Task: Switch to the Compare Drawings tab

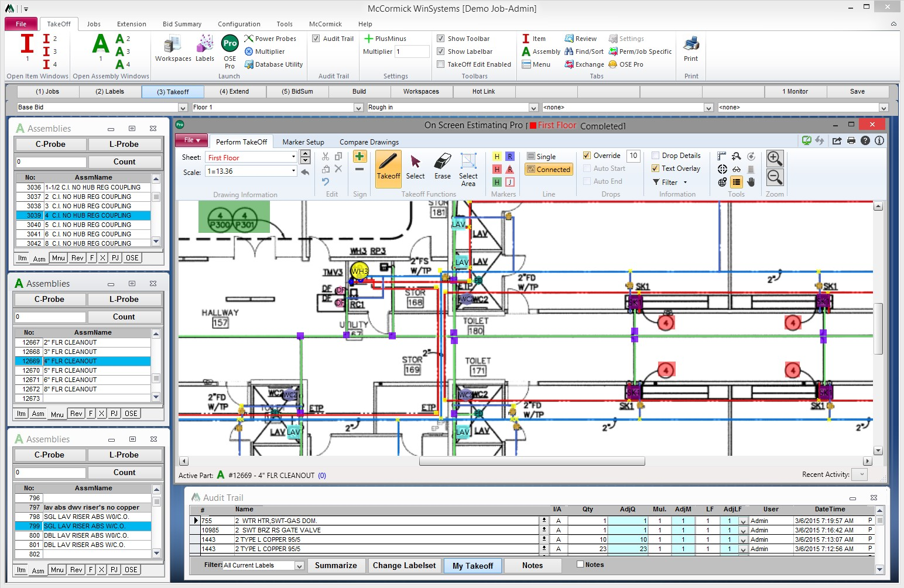Action: click(369, 142)
